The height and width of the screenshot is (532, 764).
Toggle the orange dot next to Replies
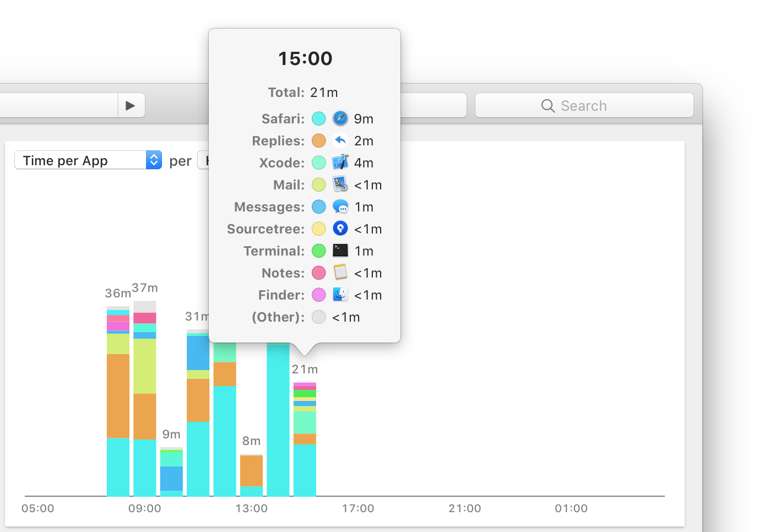pyautogui.click(x=318, y=140)
